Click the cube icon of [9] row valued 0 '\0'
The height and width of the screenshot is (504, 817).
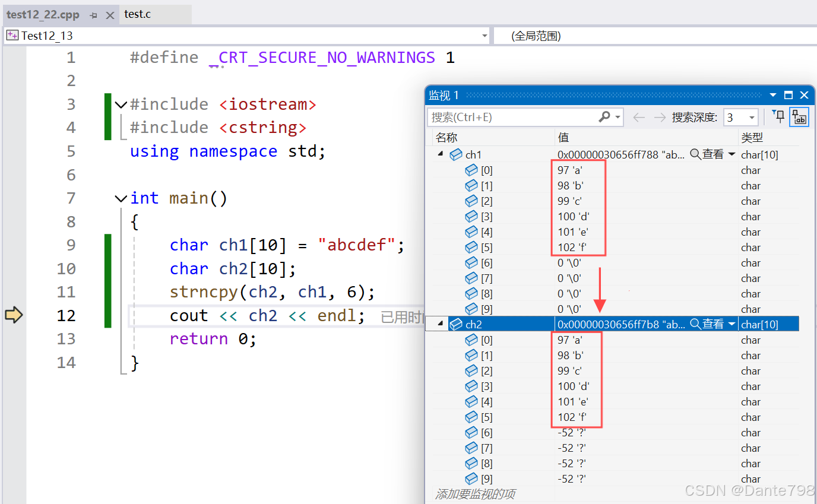point(471,309)
